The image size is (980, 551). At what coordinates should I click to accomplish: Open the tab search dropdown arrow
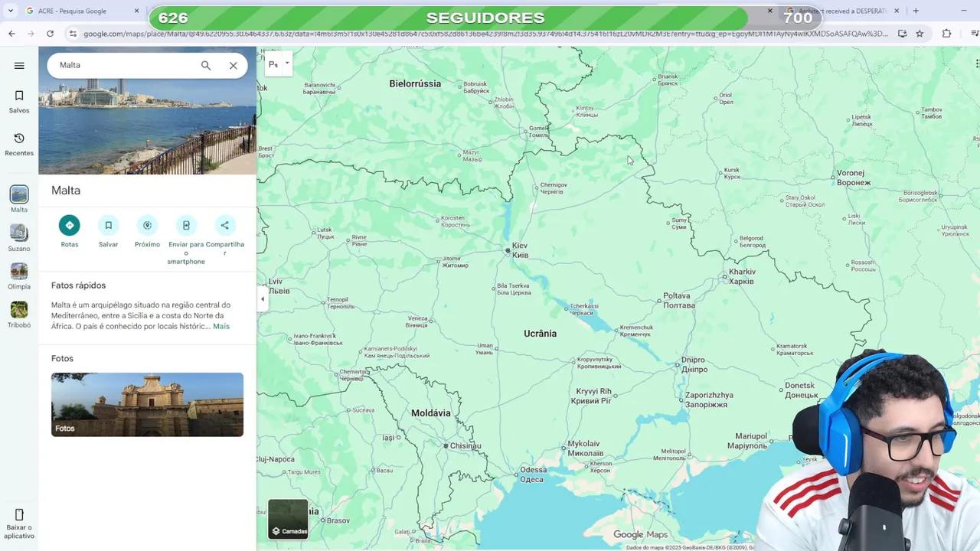coord(10,11)
